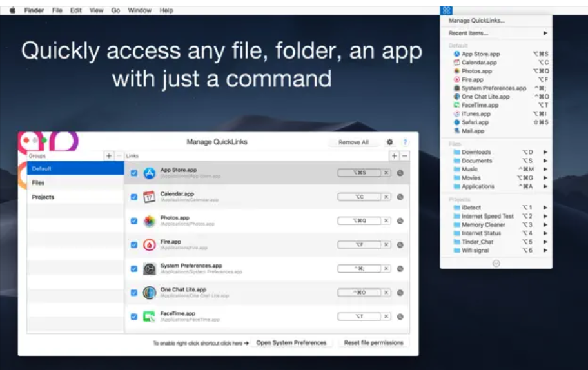Click the Photos.app icon in links list
Image resolution: width=588 pixels, height=370 pixels.
pos(149,221)
